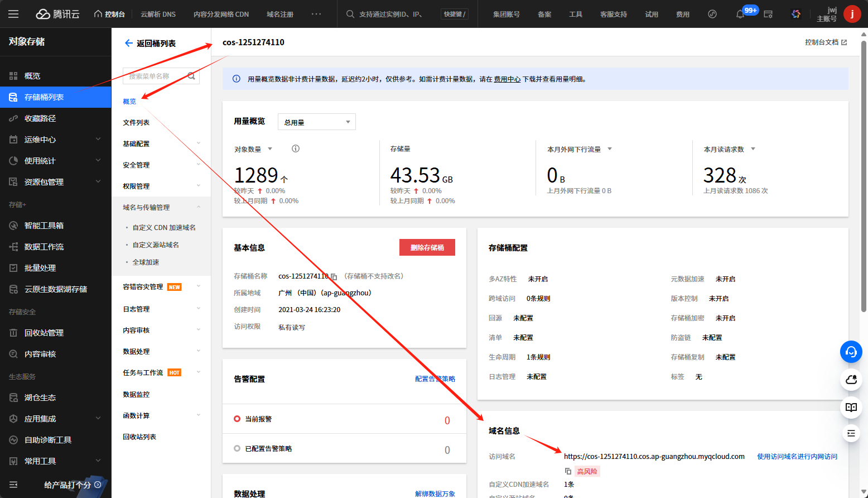Click 配置告警策略 link
The width and height of the screenshot is (868, 498).
coord(435,379)
